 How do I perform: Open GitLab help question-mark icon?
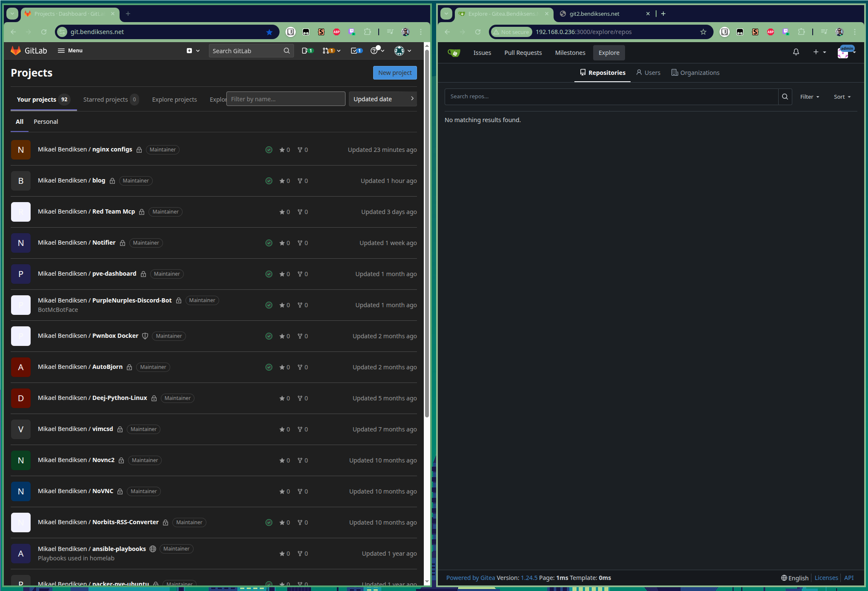click(377, 51)
